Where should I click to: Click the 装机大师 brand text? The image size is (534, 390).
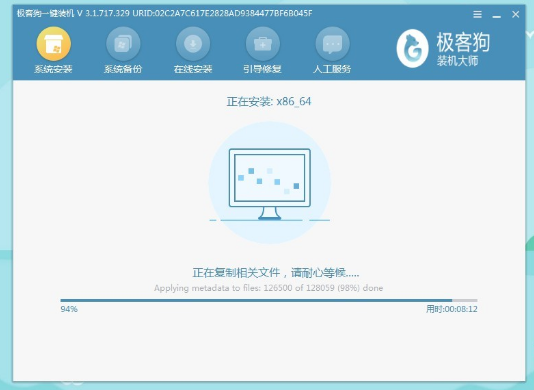[457, 61]
